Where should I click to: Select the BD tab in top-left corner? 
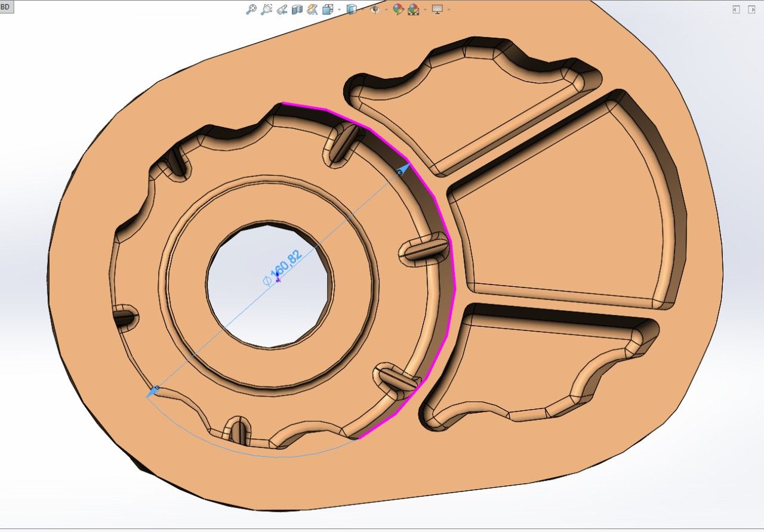[x=6, y=7]
